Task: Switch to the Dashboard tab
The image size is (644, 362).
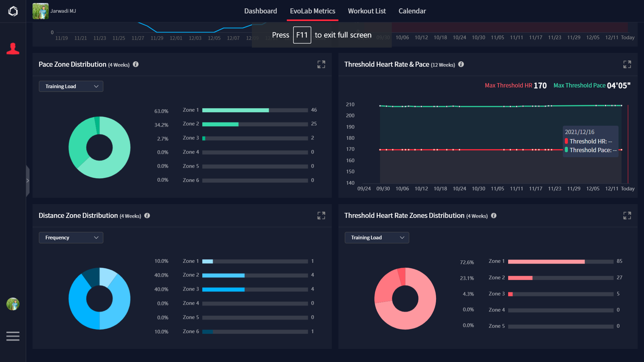Action: tap(260, 11)
